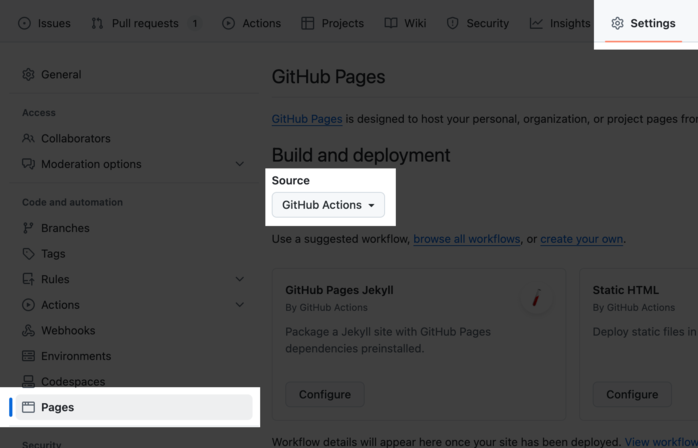Click the Code and automation section label
Image resolution: width=698 pixels, height=448 pixels.
73,202
